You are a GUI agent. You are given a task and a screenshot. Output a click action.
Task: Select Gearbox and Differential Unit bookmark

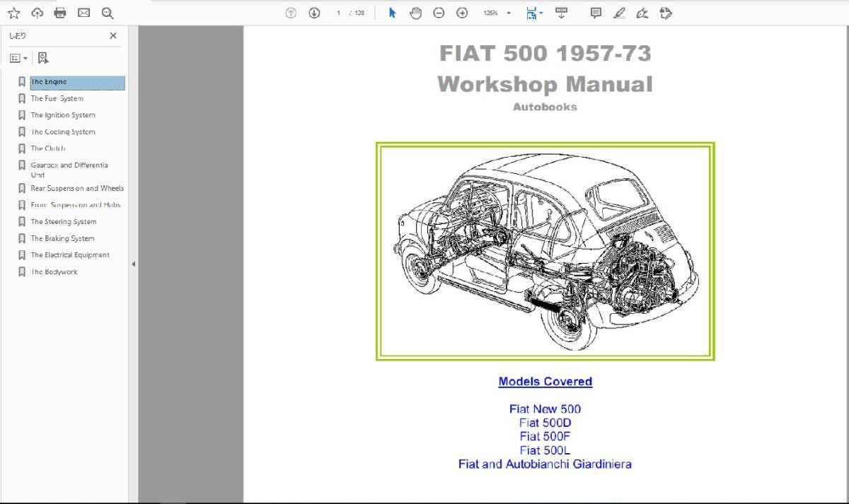[69, 170]
